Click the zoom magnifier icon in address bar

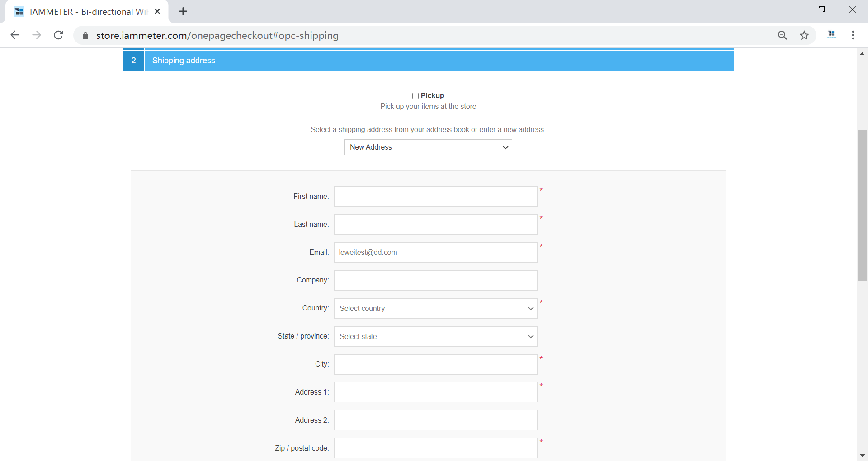coord(782,35)
